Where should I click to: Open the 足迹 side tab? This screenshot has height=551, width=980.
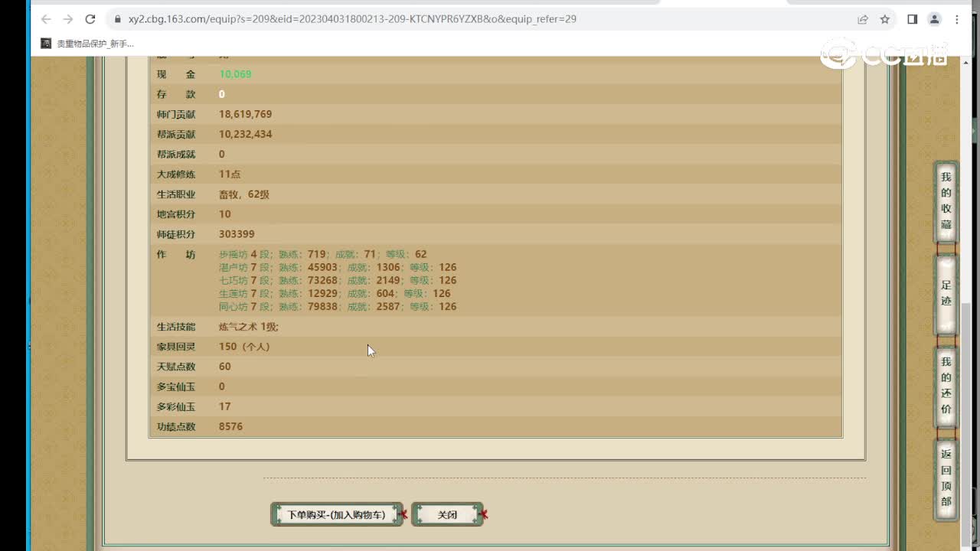(x=946, y=294)
